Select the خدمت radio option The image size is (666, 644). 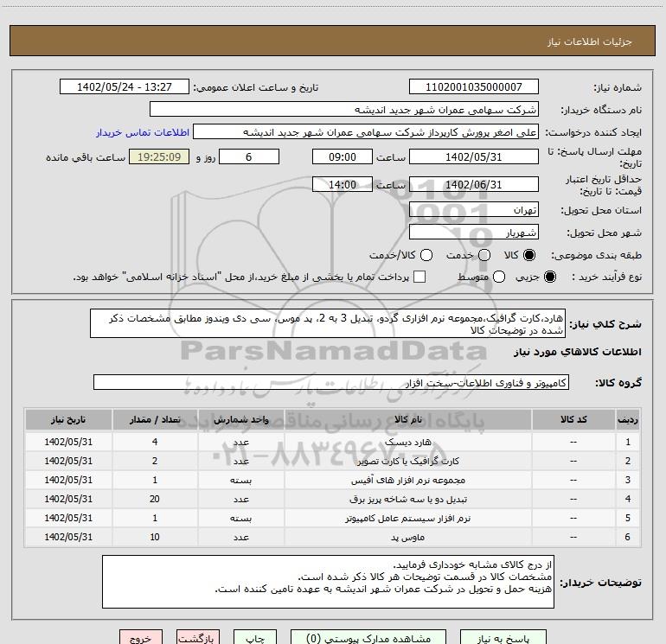coord(483,256)
